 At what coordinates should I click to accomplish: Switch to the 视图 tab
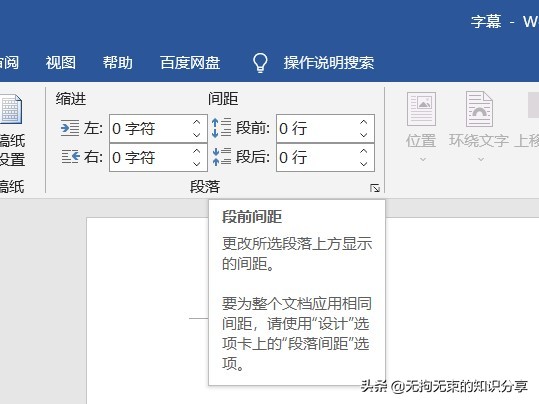pyautogui.click(x=60, y=63)
